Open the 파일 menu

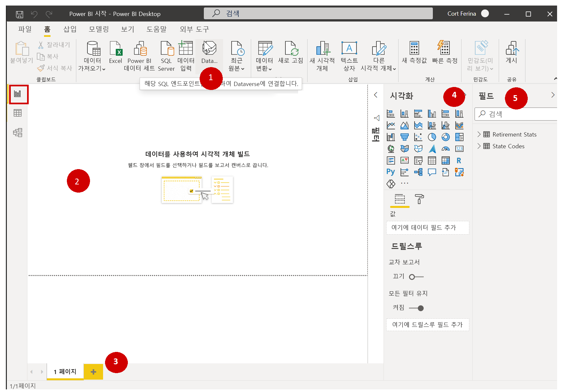click(25, 29)
